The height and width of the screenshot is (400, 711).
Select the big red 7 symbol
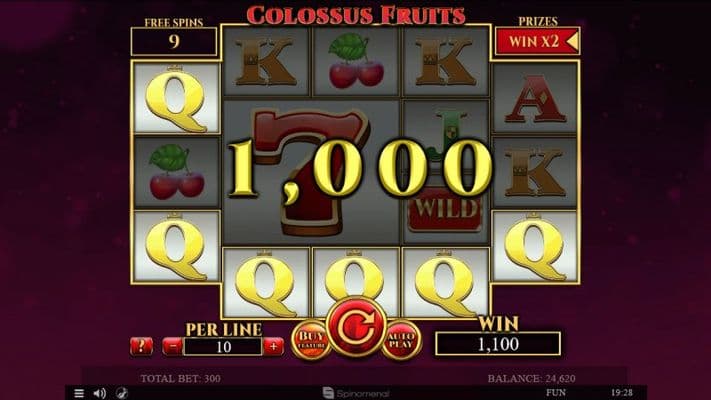[311, 172]
